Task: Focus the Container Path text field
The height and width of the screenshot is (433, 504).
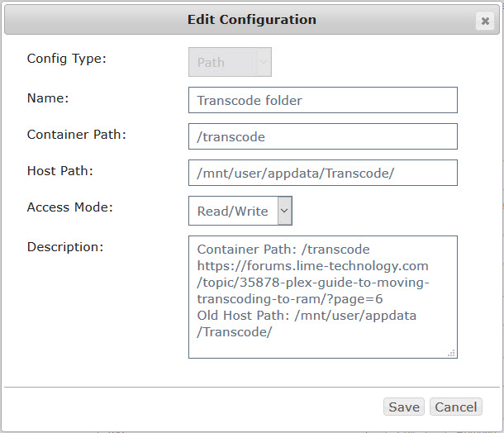Action: pyautogui.click(x=322, y=137)
